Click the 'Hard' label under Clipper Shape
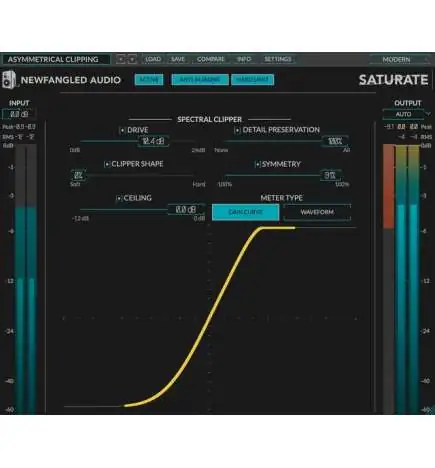Viewport: 435px width, 468px height. [x=199, y=184]
